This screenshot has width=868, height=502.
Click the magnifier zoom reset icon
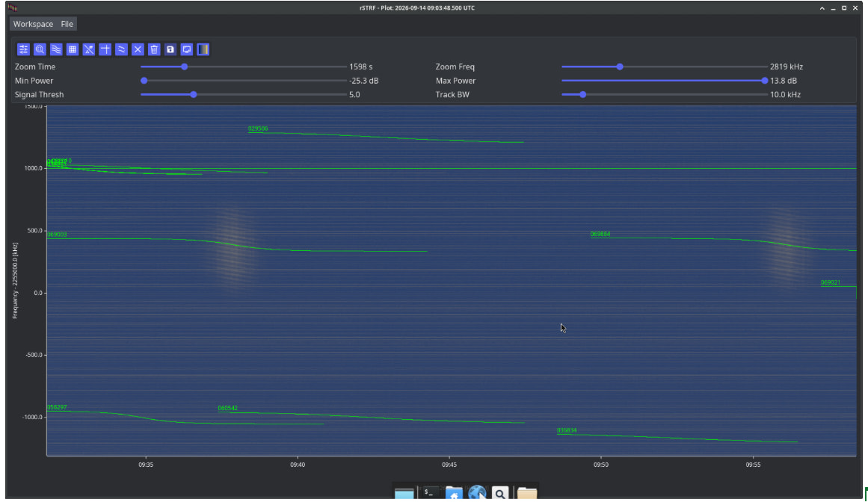pos(40,50)
